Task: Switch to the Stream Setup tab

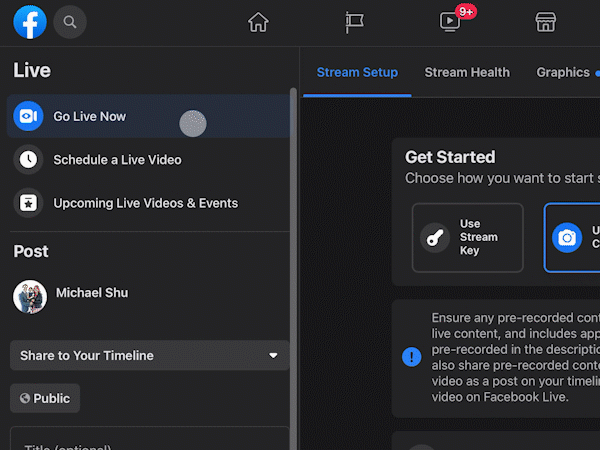Action: pos(357,72)
